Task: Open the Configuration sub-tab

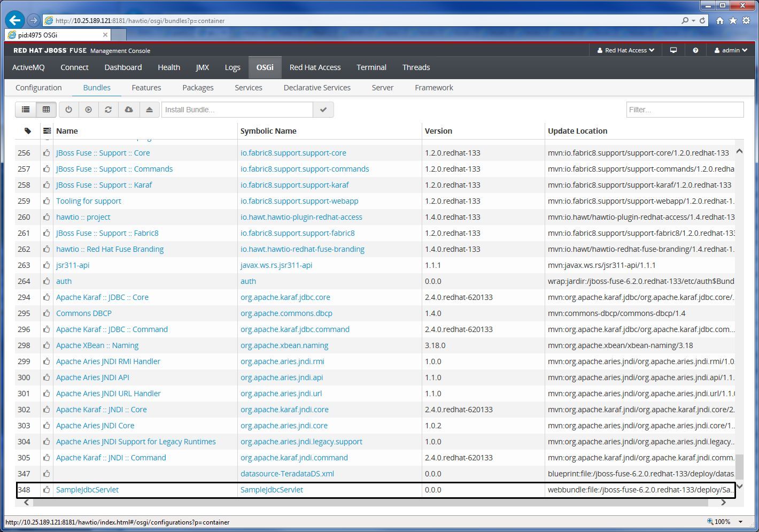Action: 38,88
